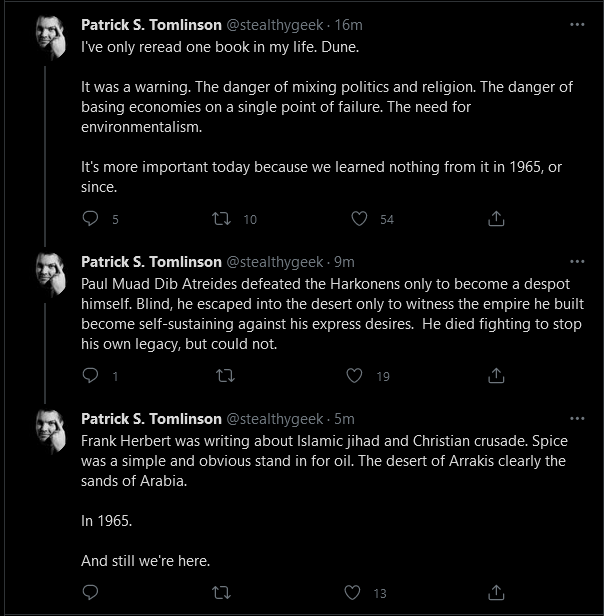The image size is (604, 616).
Task: Reply to the Paul Muad Dib tweet
Action: pos(90,376)
